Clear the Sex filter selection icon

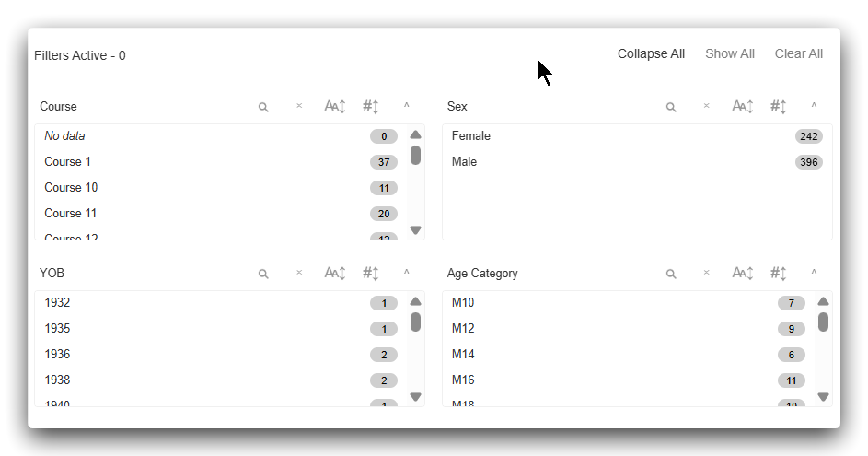707,106
